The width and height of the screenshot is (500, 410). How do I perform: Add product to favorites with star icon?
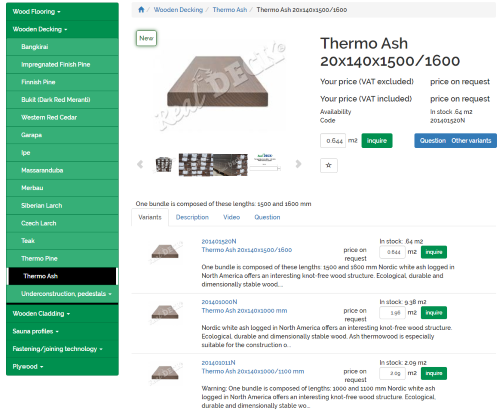329,165
